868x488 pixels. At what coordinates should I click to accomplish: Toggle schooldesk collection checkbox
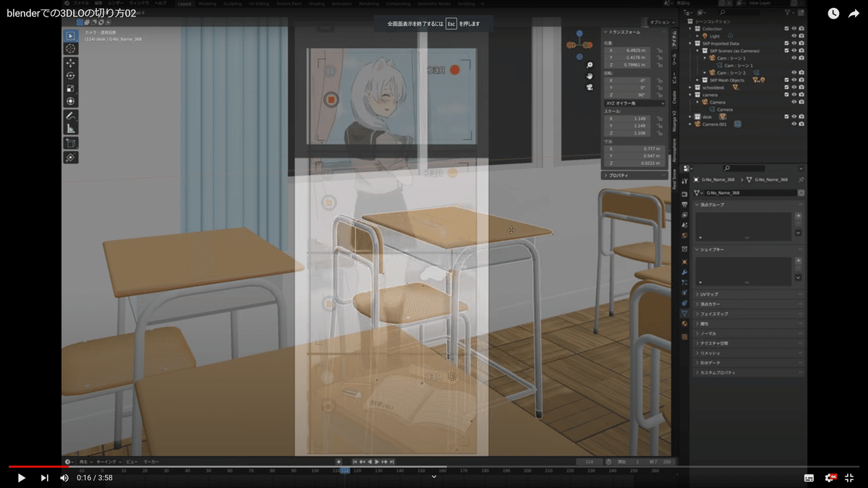click(787, 87)
